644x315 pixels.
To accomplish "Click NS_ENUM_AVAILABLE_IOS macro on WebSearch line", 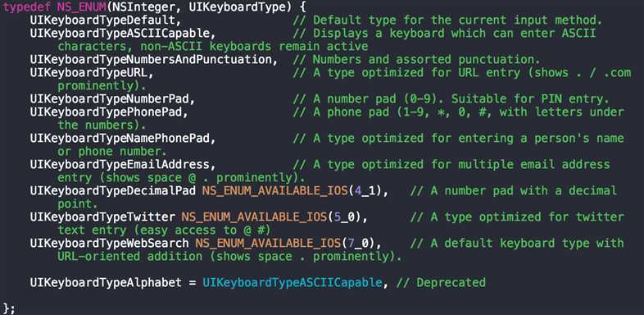I will (x=268, y=243).
